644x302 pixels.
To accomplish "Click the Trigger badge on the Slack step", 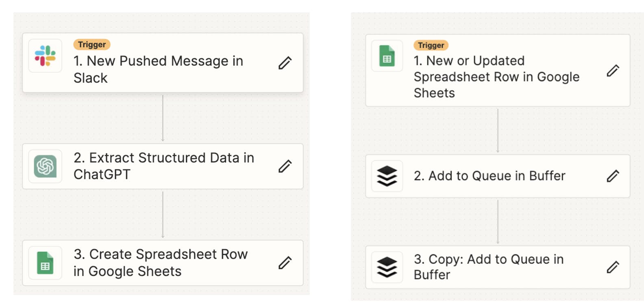I will pyautogui.click(x=92, y=44).
